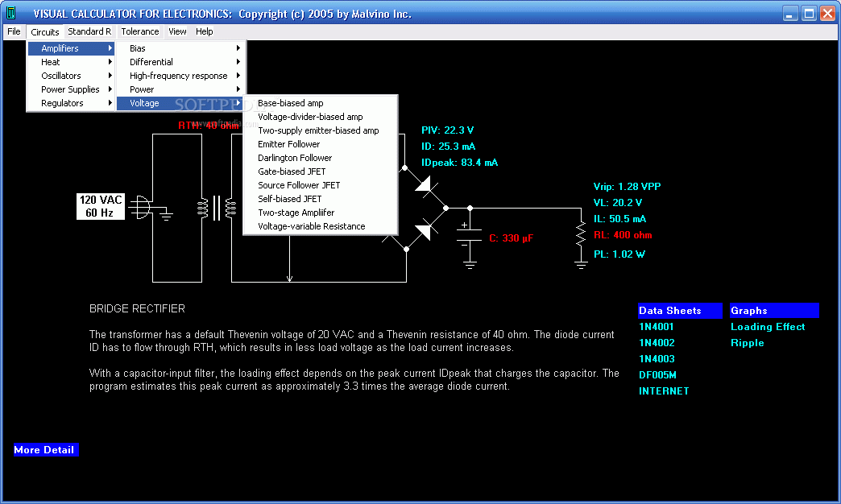
Task: Click the More Detail button
Action: (46, 450)
